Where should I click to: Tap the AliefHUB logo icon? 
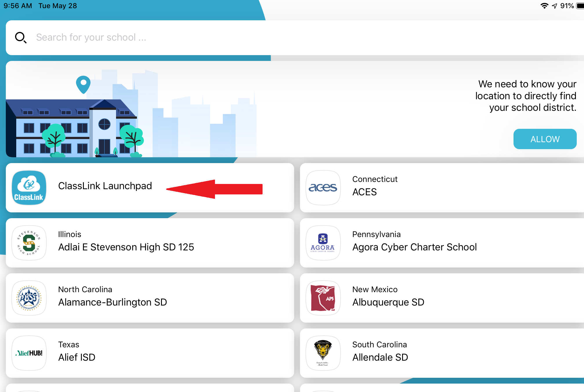[29, 353]
